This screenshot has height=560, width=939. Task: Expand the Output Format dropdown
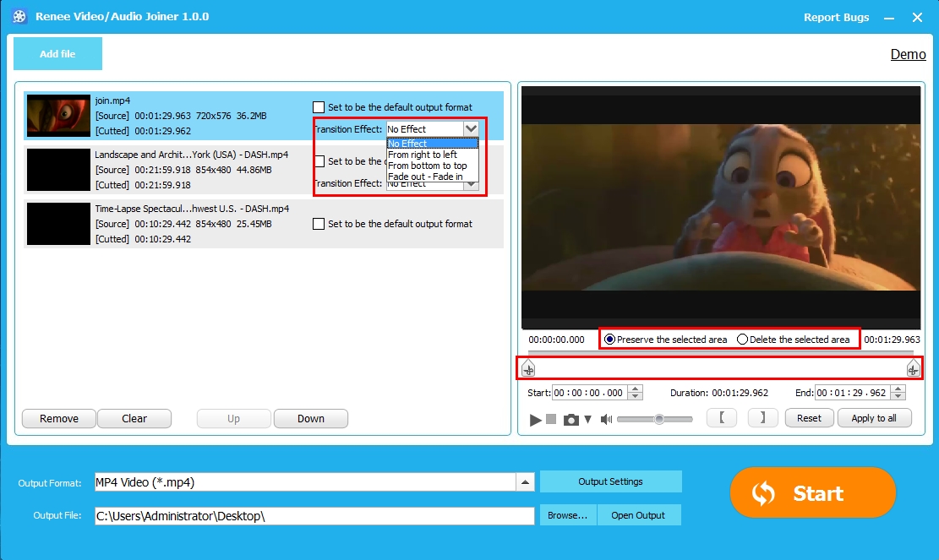526,482
